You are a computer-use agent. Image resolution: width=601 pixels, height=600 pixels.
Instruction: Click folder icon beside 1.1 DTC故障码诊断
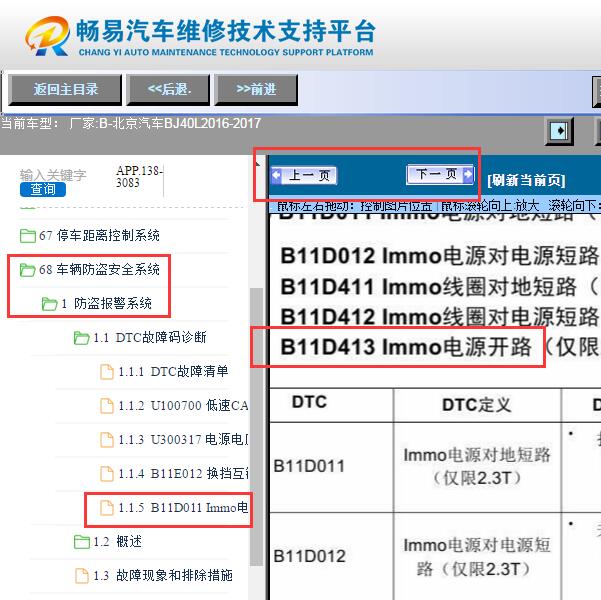coord(81,338)
